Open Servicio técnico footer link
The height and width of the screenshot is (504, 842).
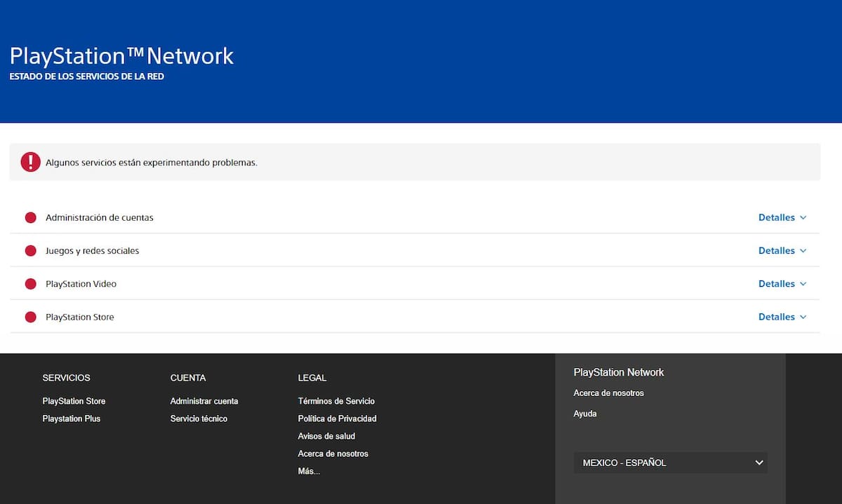coord(199,418)
